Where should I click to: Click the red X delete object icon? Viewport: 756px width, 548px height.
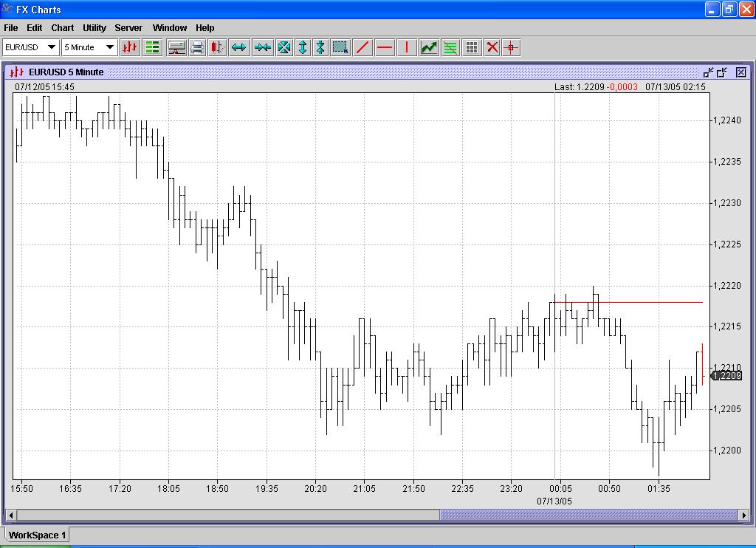pyautogui.click(x=492, y=47)
